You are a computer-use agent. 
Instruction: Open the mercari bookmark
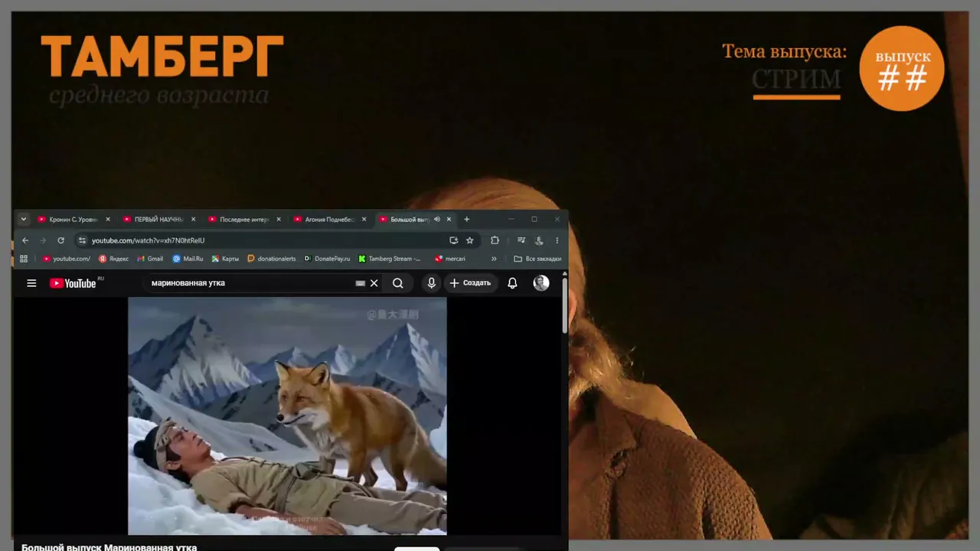pos(450,259)
